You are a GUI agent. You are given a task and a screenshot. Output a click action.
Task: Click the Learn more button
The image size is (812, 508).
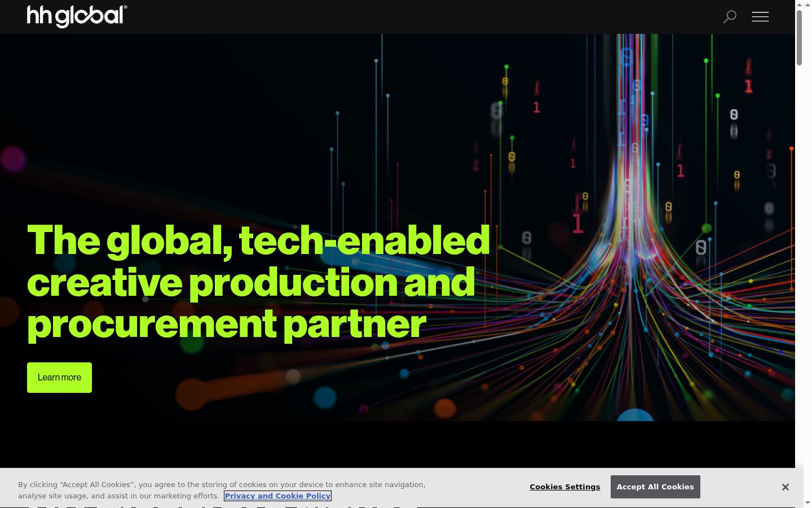(59, 378)
